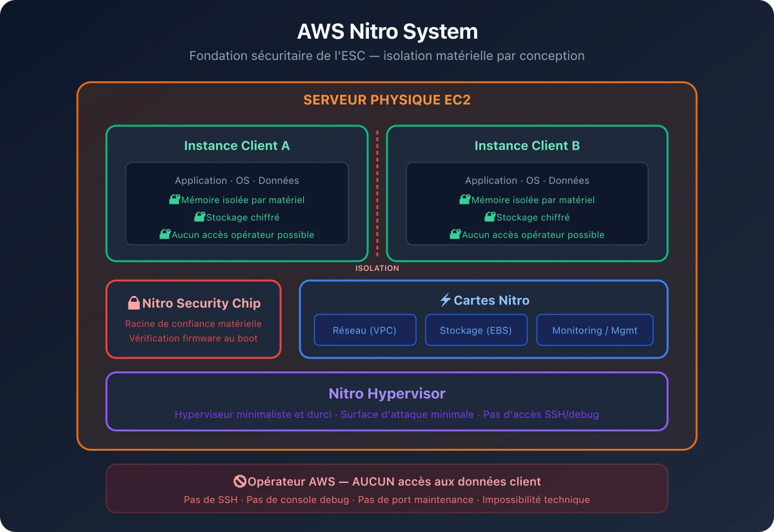Click the Pas de SSH restrictions line
Viewport: 774px width, 532px height.
(387, 500)
